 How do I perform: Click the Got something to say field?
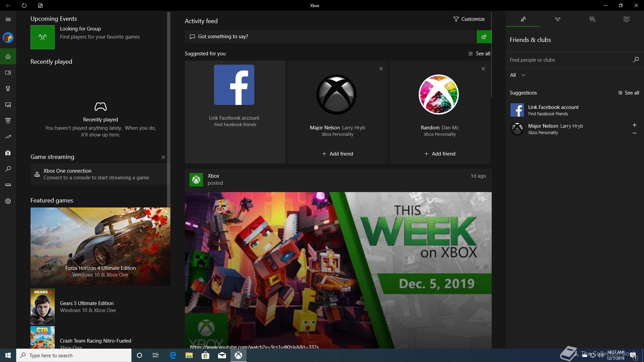(330, 37)
